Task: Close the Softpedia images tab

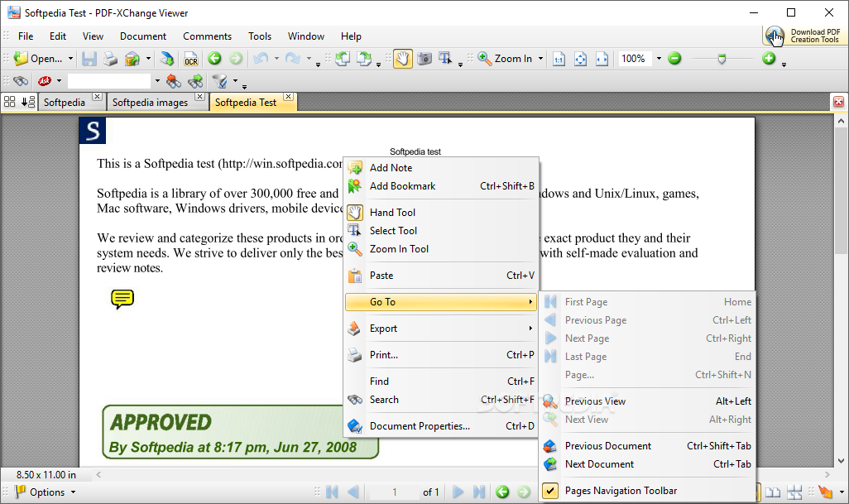Action: click(x=199, y=98)
